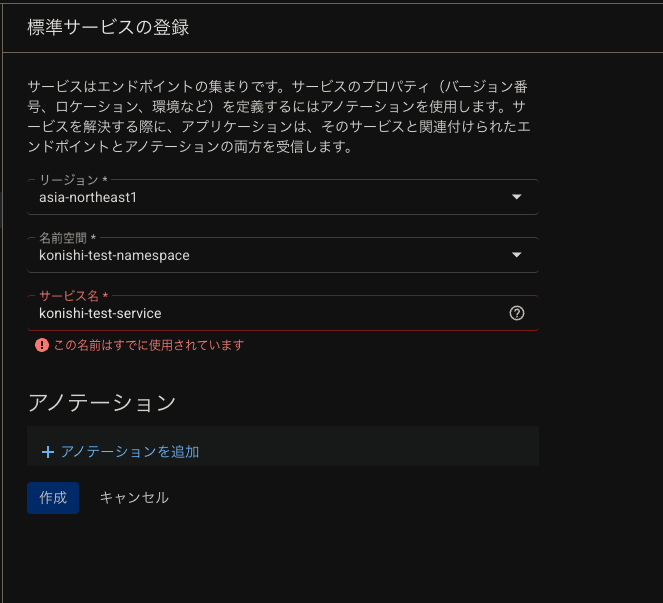Click blank space right of キャンセル button
Image resolution: width=663 pixels, height=603 pixels.
(x=350, y=498)
